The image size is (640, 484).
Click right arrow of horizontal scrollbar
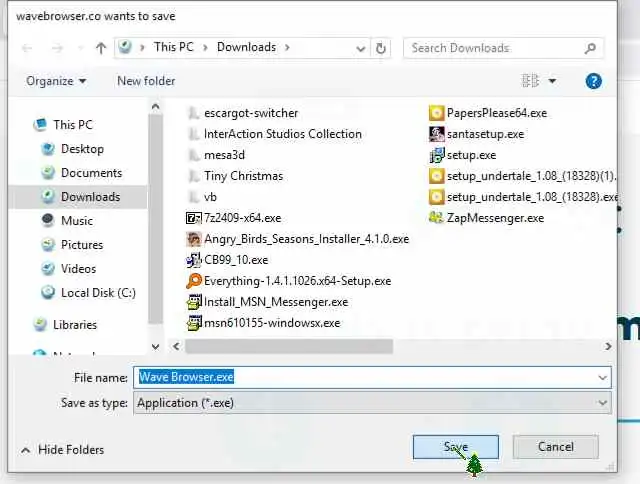click(608, 346)
